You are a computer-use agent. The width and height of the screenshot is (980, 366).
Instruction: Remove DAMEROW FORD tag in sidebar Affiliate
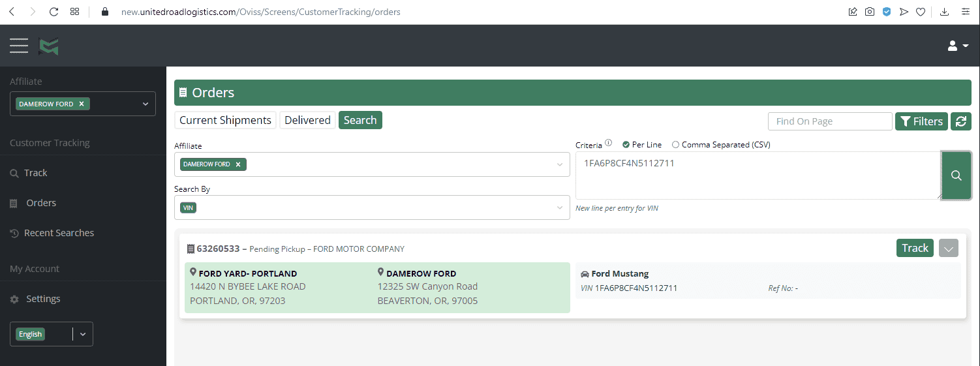tap(81, 104)
